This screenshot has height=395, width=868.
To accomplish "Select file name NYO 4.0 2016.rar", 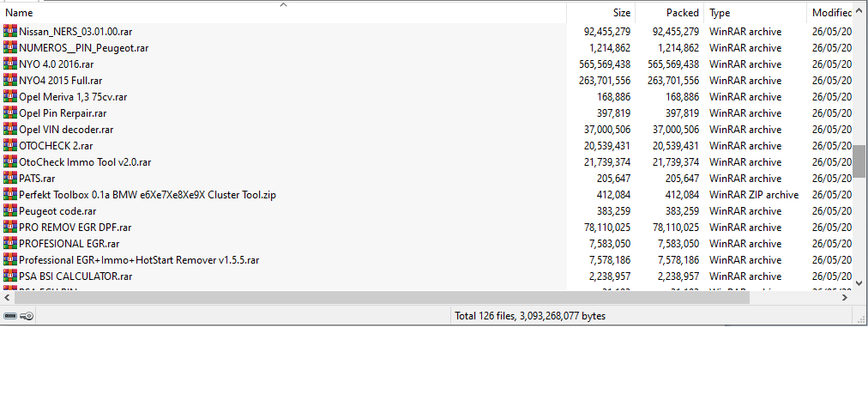I will click(56, 64).
